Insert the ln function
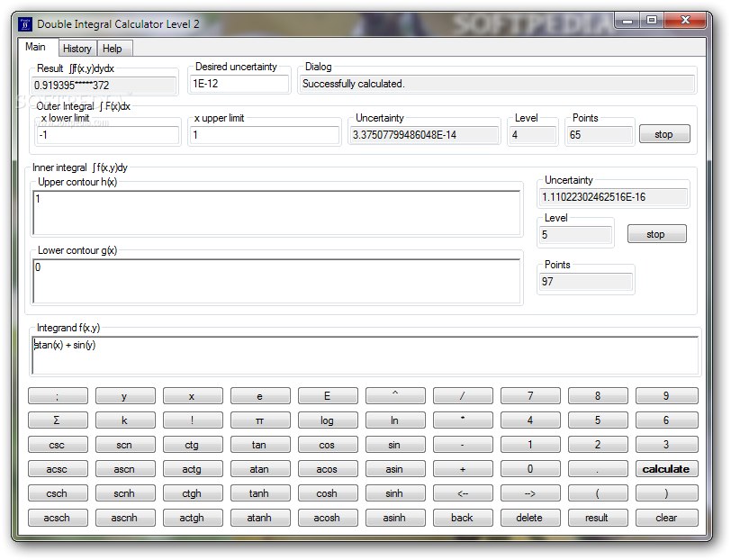Viewport: 731px width, 560px height. [x=395, y=420]
